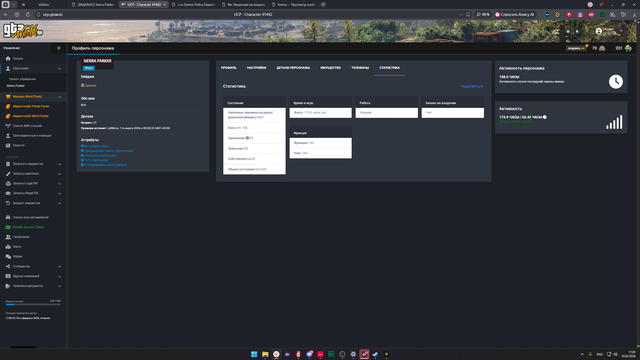Viewport: 640px width, 360px height.
Task: Open the character description link
Action: (x=100, y=156)
